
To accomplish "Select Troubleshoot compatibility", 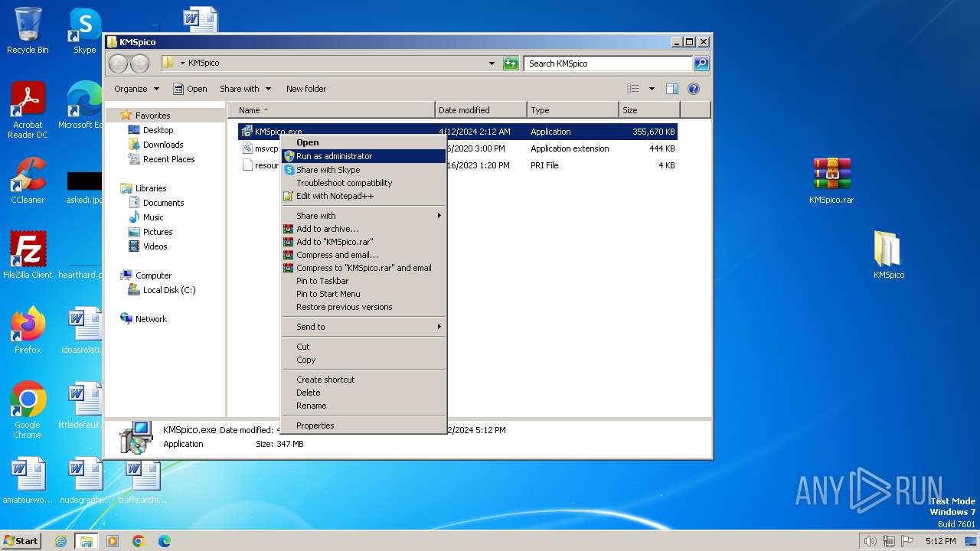I will click(x=364, y=183).
